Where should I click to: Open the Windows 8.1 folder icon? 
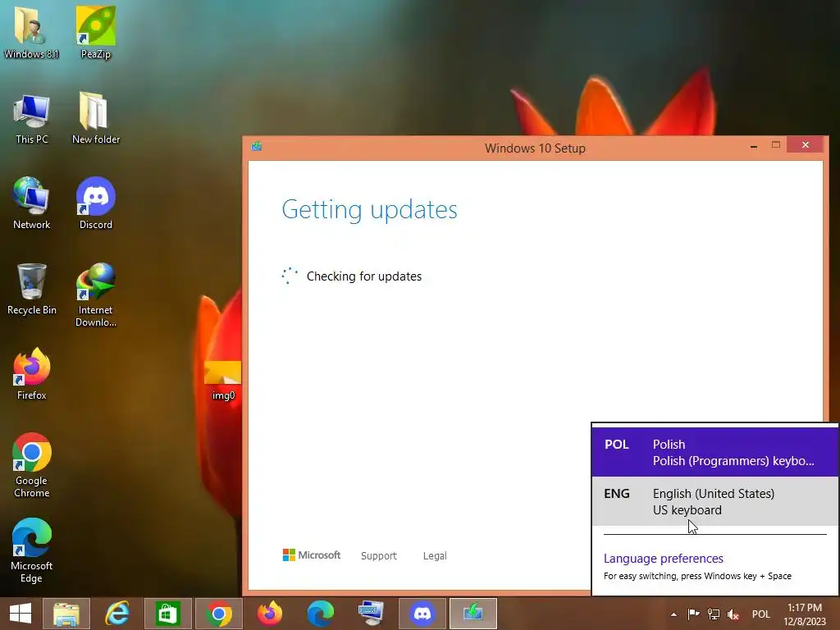31,32
